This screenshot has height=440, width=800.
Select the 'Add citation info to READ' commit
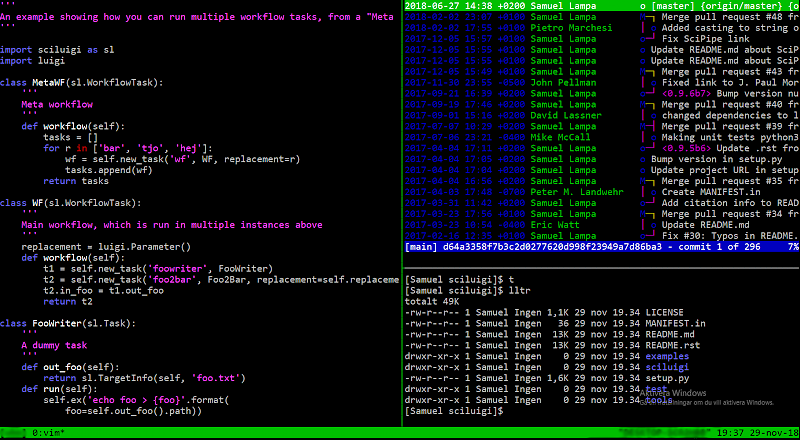(602, 203)
